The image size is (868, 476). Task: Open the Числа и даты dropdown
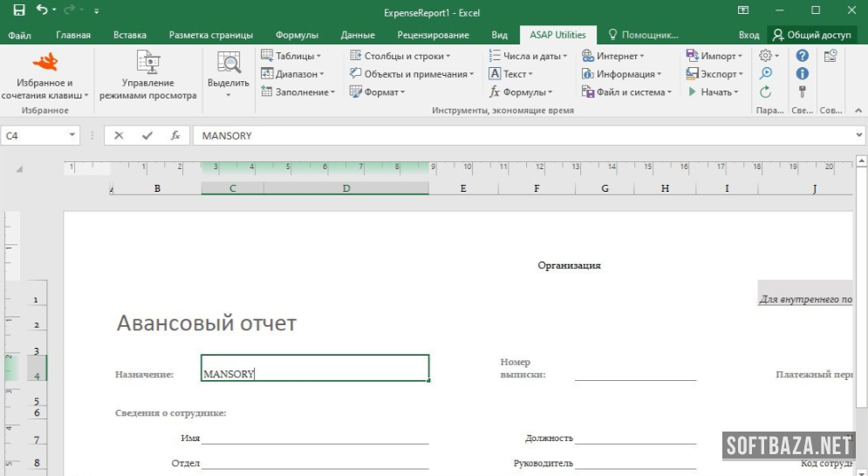pyautogui.click(x=528, y=56)
